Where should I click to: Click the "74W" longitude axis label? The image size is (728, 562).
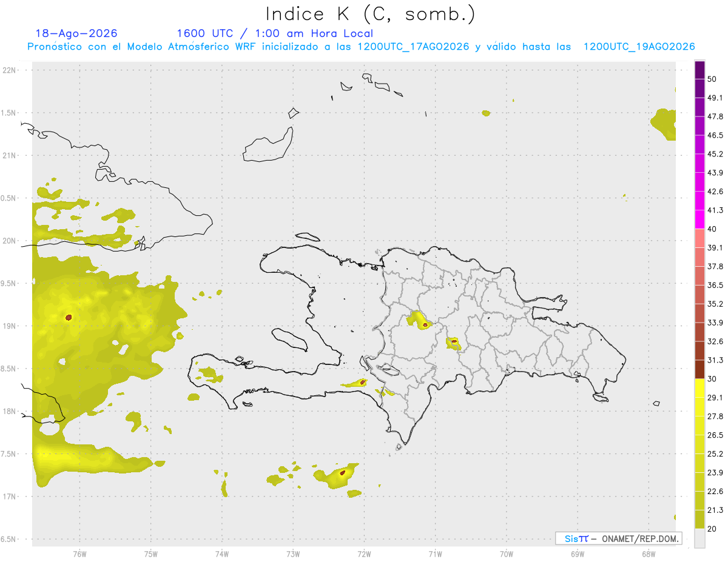click(x=222, y=554)
